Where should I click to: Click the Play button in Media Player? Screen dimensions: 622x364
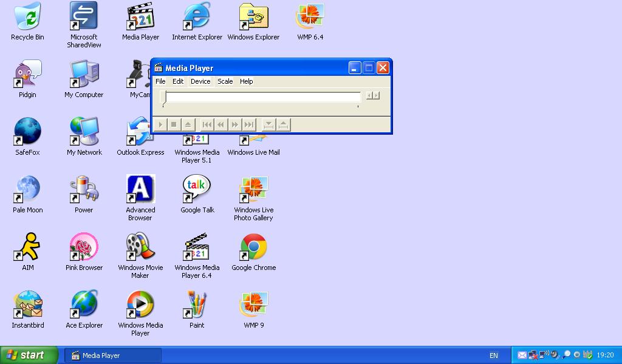point(160,125)
